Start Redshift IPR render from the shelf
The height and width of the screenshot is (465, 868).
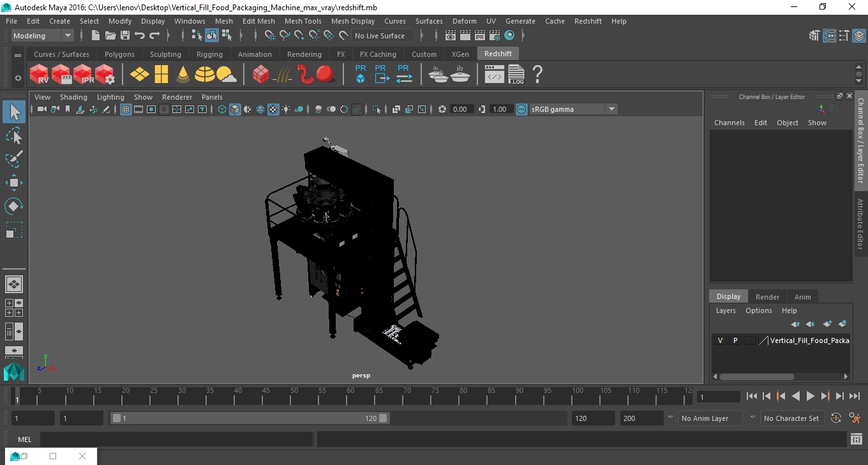click(x=83, y=75)
